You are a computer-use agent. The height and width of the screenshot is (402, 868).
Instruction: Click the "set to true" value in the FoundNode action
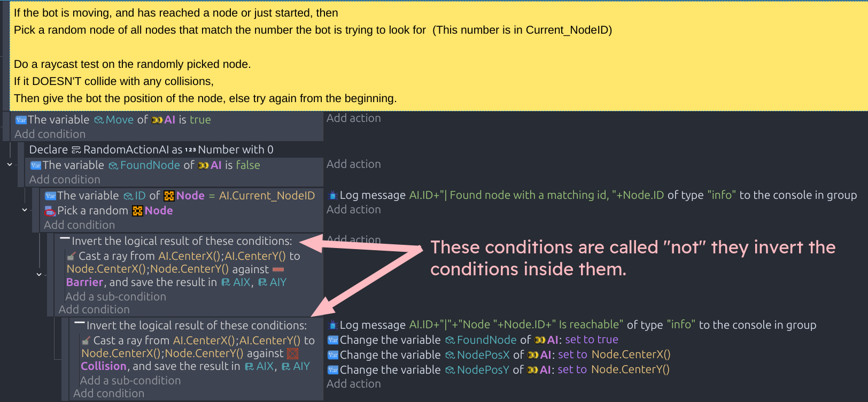pos(591,340)
